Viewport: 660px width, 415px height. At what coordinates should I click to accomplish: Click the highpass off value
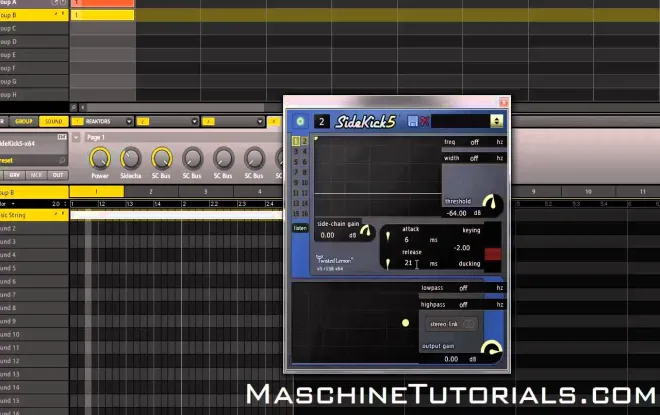pos(463,305)
